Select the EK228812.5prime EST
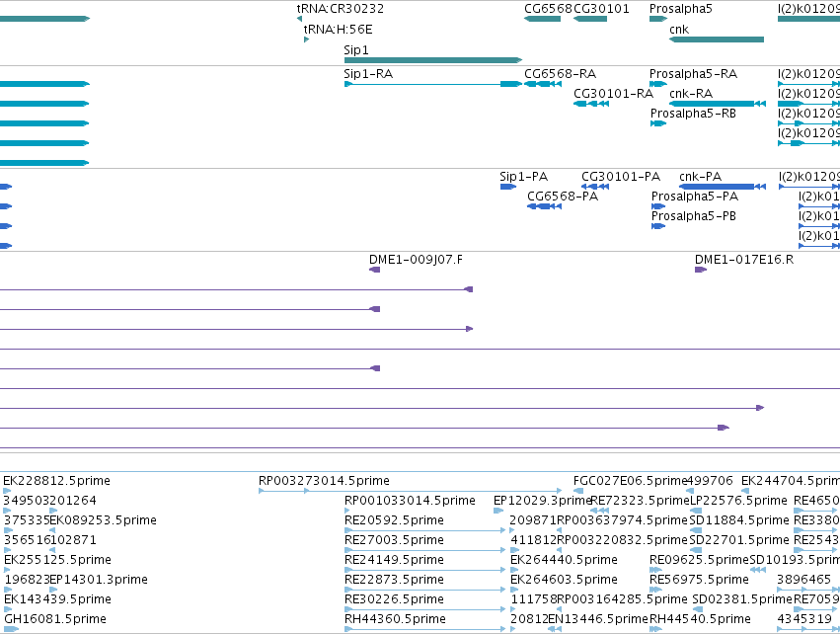 pos(7,491)
